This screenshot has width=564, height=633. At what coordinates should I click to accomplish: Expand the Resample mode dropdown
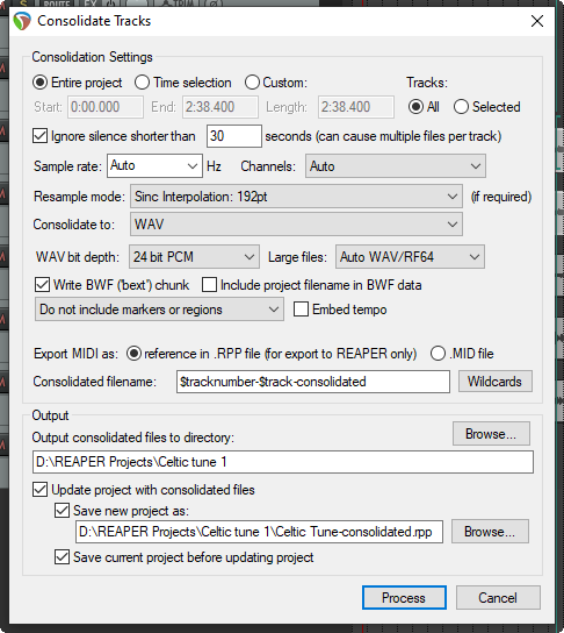[x=296, y=197]
